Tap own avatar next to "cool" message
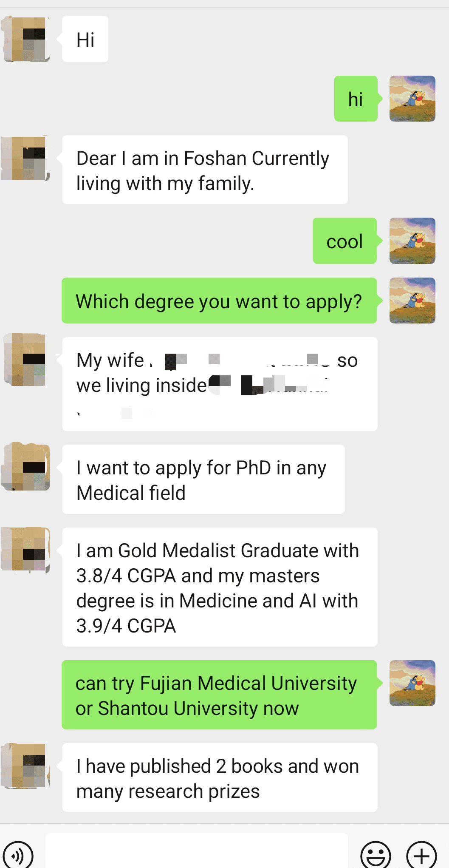This screenshot has width=449, height=868. [x=412, y=241]
